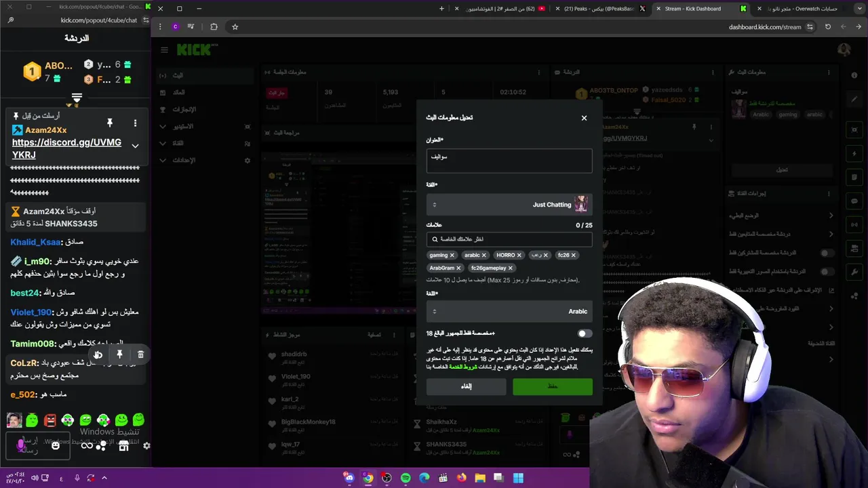
Task: Open the Discord invite link
Action: click(x=66, y=148)
